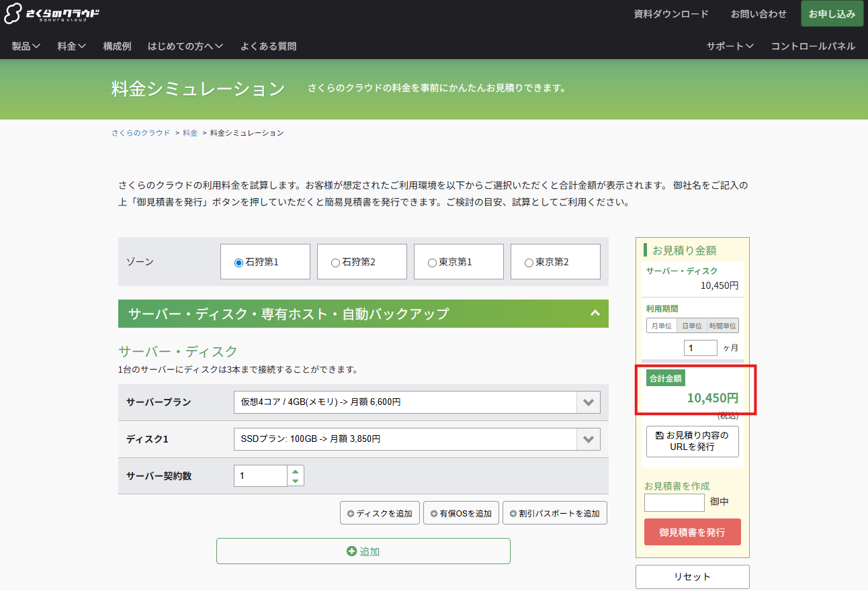Click the 御見積書を発行 button
868x591 pixels.
click(x=692, y=531)
